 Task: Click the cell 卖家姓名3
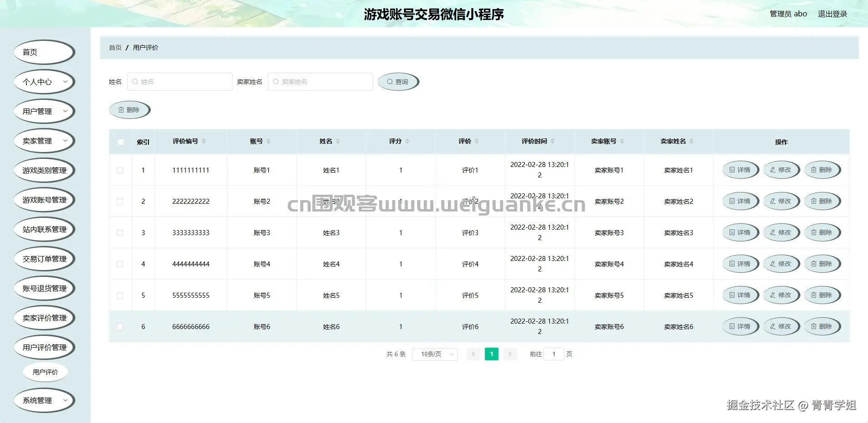pyautogui.click(x=678, y=233)
